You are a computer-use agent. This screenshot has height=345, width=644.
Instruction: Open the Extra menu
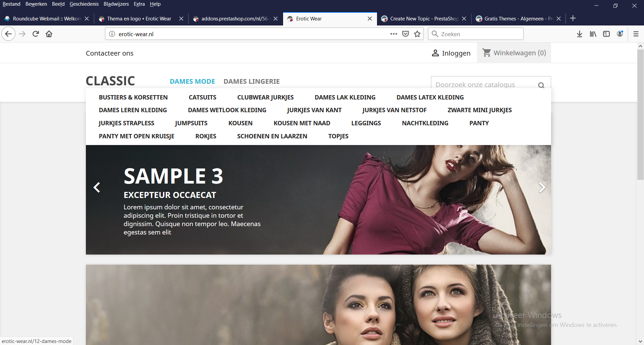(139, 4)
